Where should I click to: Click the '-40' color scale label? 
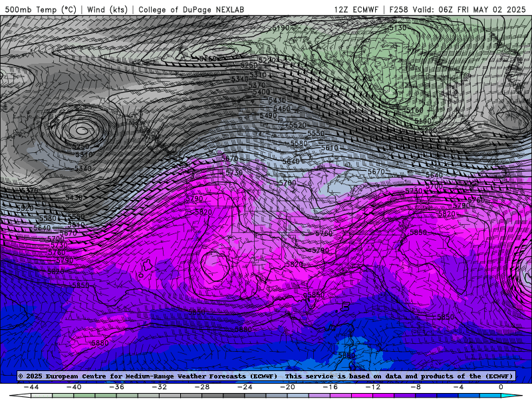pos(74,387)
